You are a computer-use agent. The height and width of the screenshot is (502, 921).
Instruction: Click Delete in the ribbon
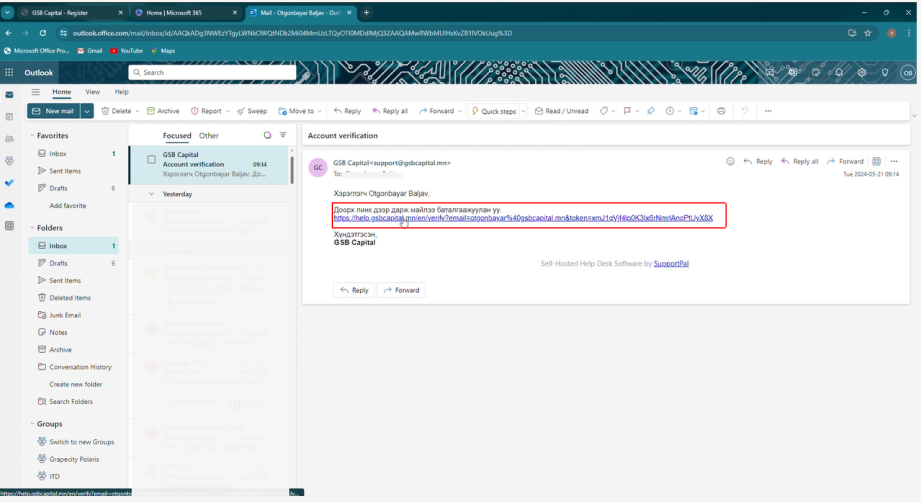(x=116, y=111)
